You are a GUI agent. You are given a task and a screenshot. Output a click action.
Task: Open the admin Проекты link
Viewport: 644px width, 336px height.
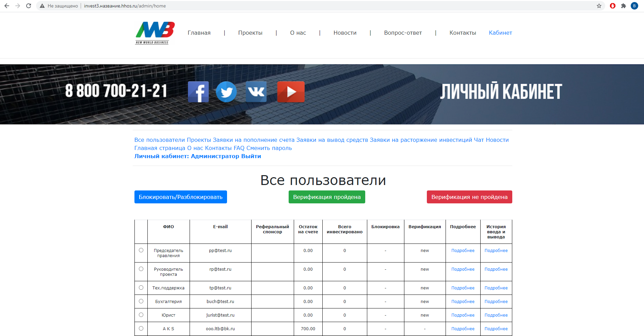tap(199, 140)
